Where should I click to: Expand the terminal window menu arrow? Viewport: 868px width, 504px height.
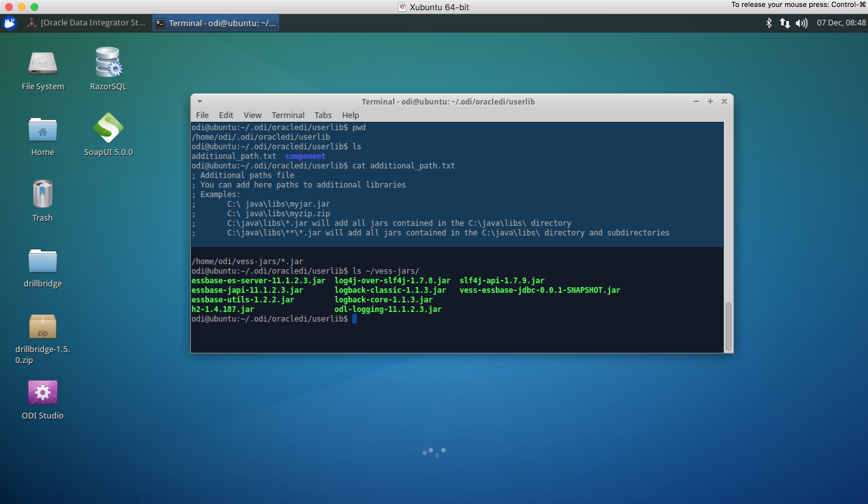pyautogui.click(x=200, y=101)
